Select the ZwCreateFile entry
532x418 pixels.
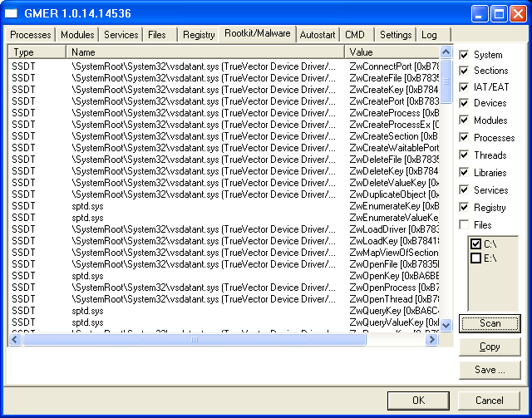[x=224, y=77]
